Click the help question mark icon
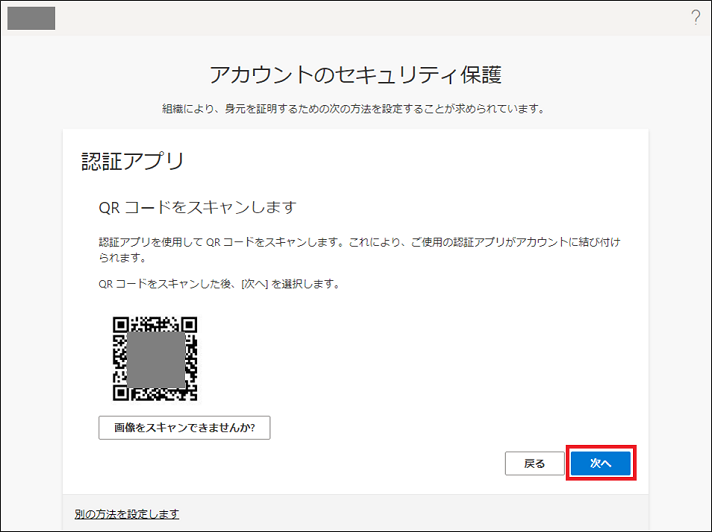The width and height of the screenshot is (712, 532). (x=695, y=18)
